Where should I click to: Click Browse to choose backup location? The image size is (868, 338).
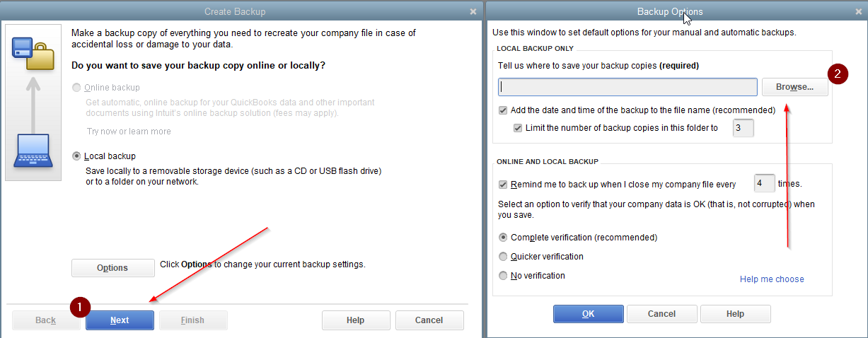[795, 87]
